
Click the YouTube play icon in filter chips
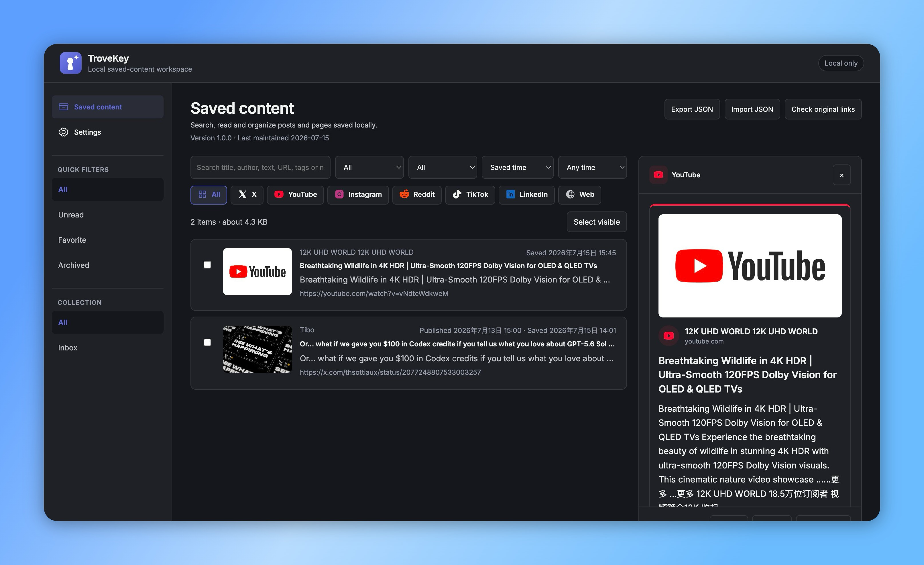(279, 194)
